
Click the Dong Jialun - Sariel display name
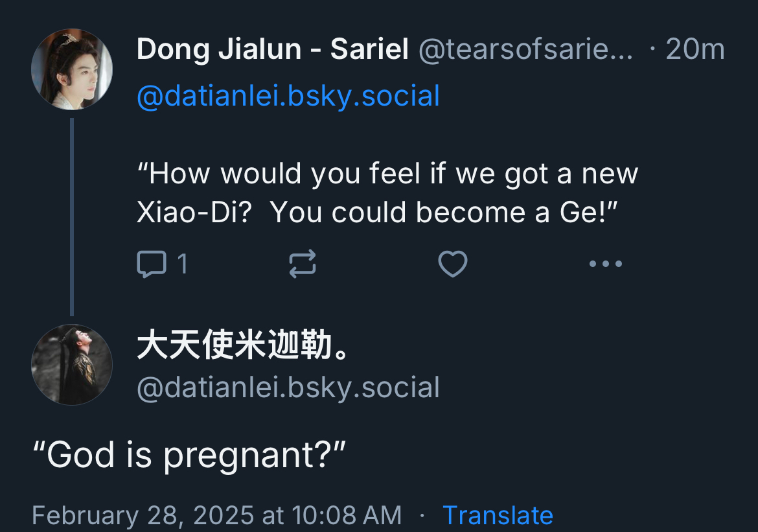pyautogui.click(x=272, y=50)
